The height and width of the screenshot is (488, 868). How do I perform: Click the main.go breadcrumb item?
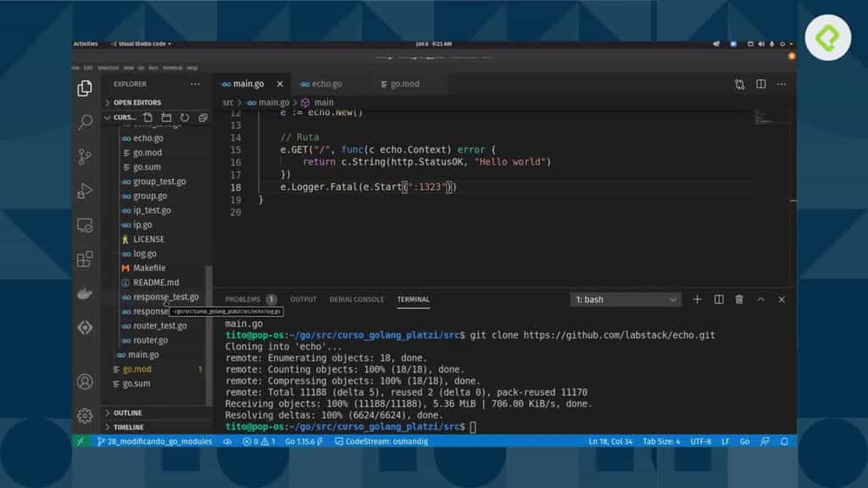click(269, 103)
